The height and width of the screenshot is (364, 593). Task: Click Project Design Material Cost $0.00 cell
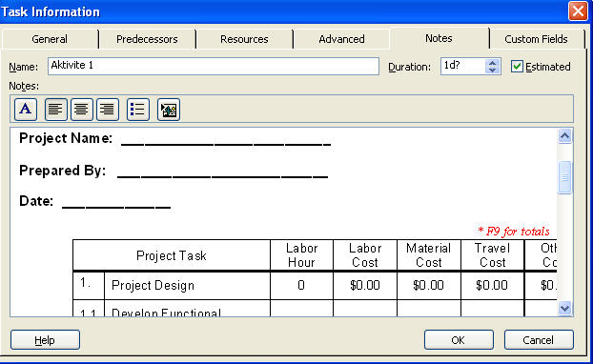(428, 285)
